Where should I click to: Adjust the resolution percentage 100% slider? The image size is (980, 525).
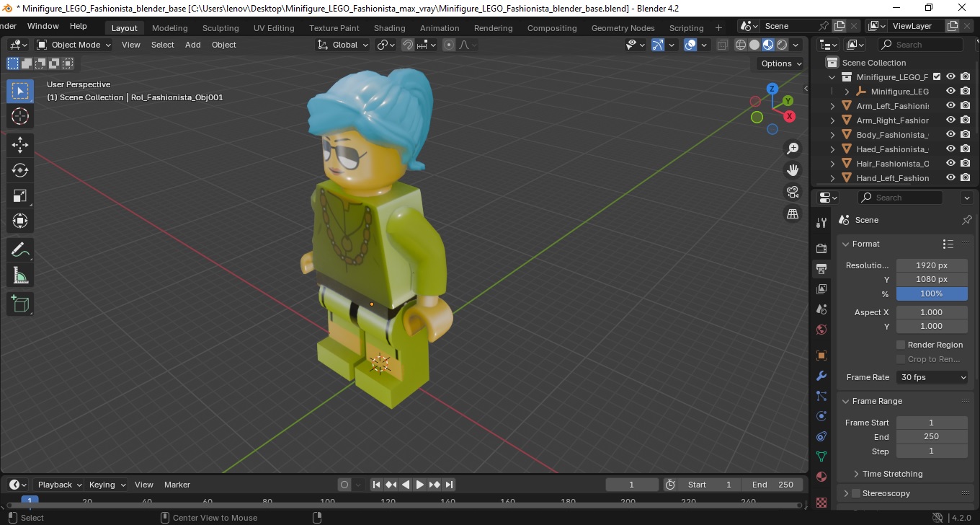click(x=932, y=294)
